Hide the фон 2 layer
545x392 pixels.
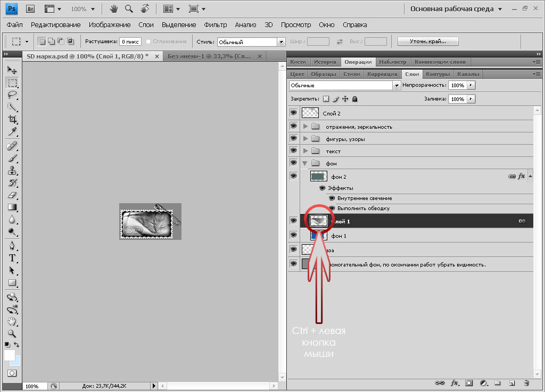pyautogui.click(x=294, y=176)
